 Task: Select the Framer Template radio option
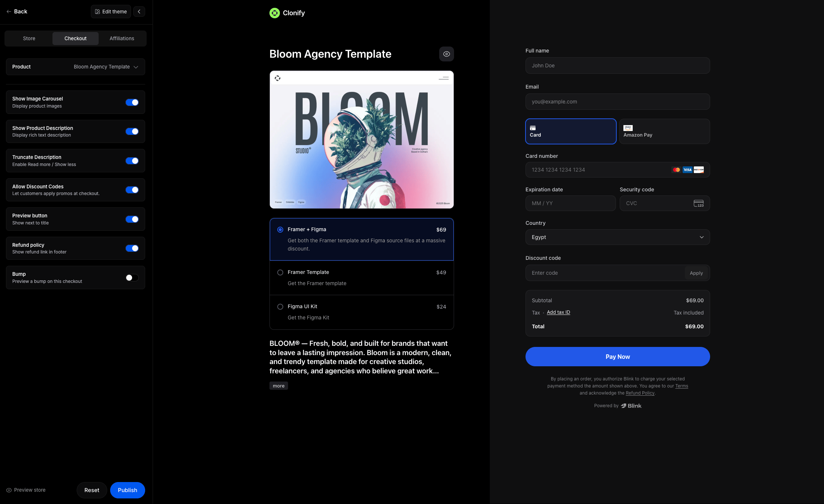[280, 272]
